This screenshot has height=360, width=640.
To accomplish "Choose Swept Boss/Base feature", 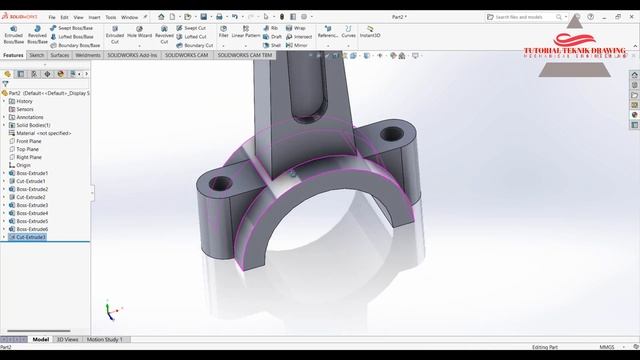I will pos(71,28).
